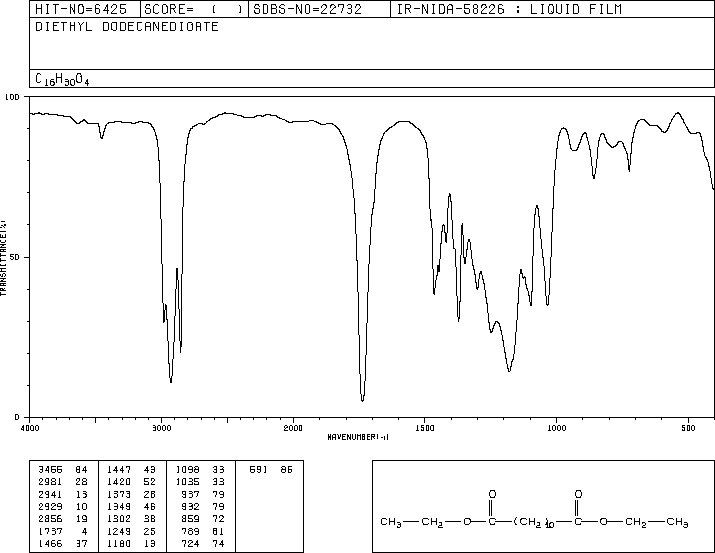Click the C-O stretch peak minimum near 1180

(x=509, y=370)
